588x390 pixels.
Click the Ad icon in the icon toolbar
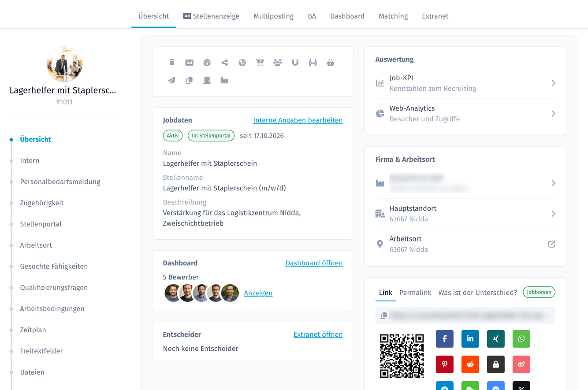tap(190, 63)
